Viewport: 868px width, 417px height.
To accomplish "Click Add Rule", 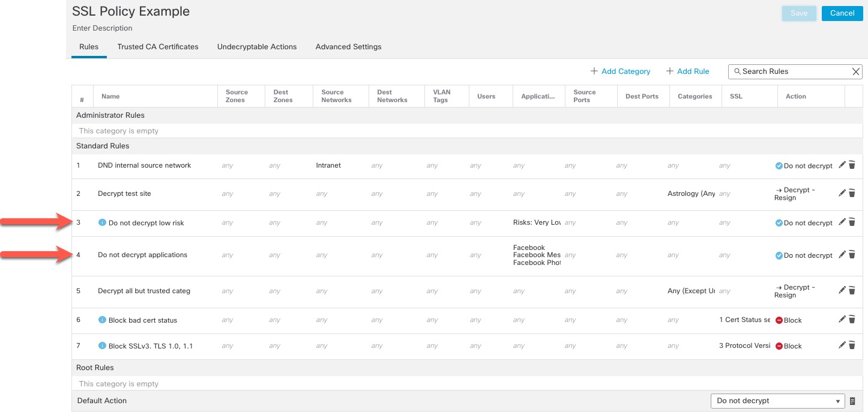I will pos(687,71).
